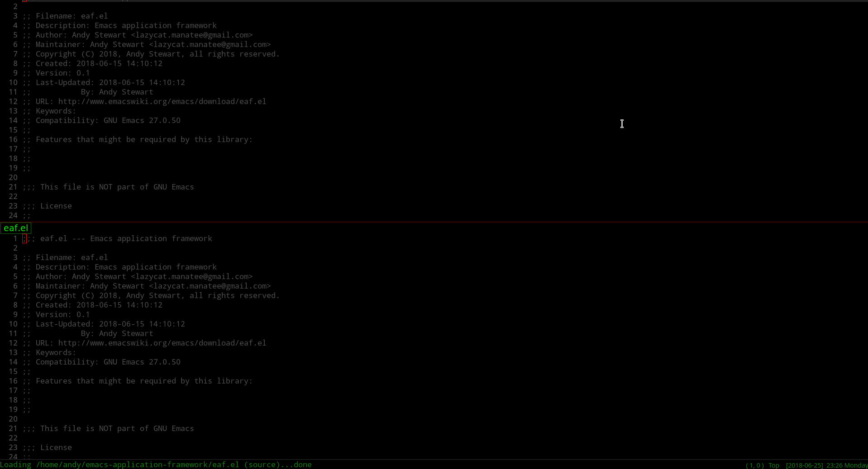This screenshot has height=469, width=868.
Task: Click the Maintainer line in upper window
Action: 147,44
